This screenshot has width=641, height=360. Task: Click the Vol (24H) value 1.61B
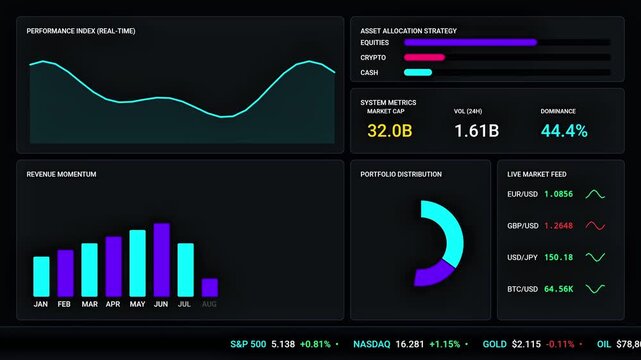(x=477, y=131)
